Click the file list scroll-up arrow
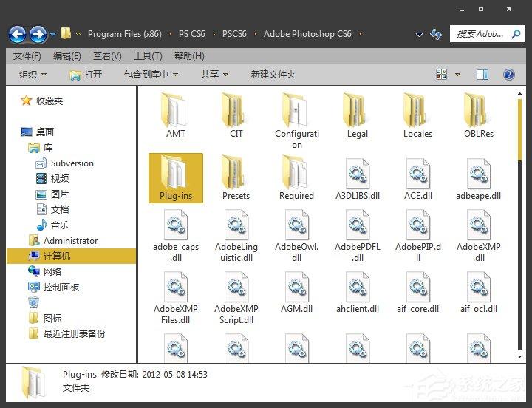532x408 pixels. 519,93
